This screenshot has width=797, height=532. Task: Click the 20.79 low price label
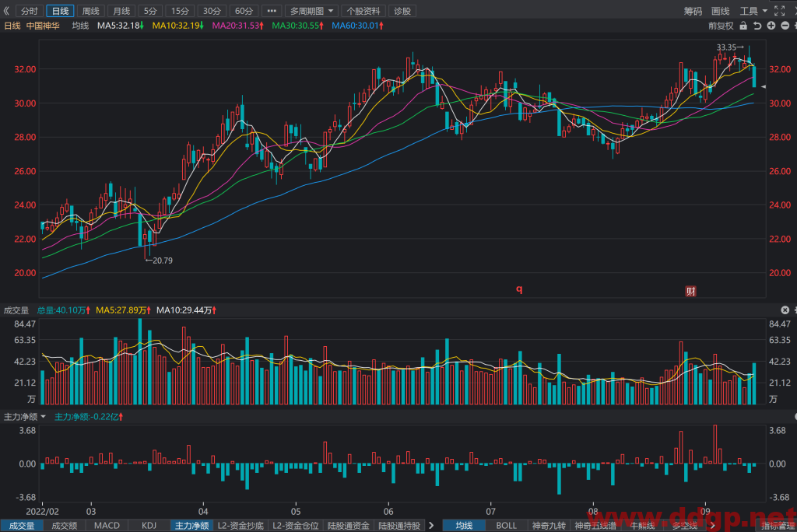click(159, 260)
